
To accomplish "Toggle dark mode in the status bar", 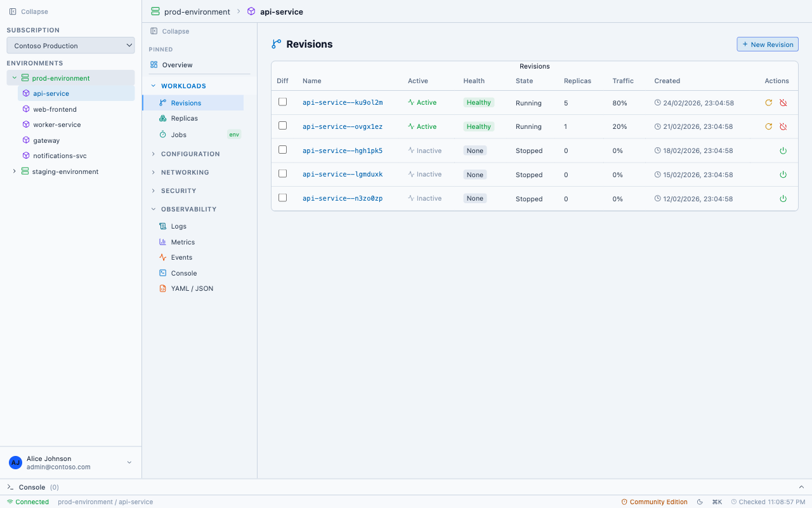I will click(700, 502).
